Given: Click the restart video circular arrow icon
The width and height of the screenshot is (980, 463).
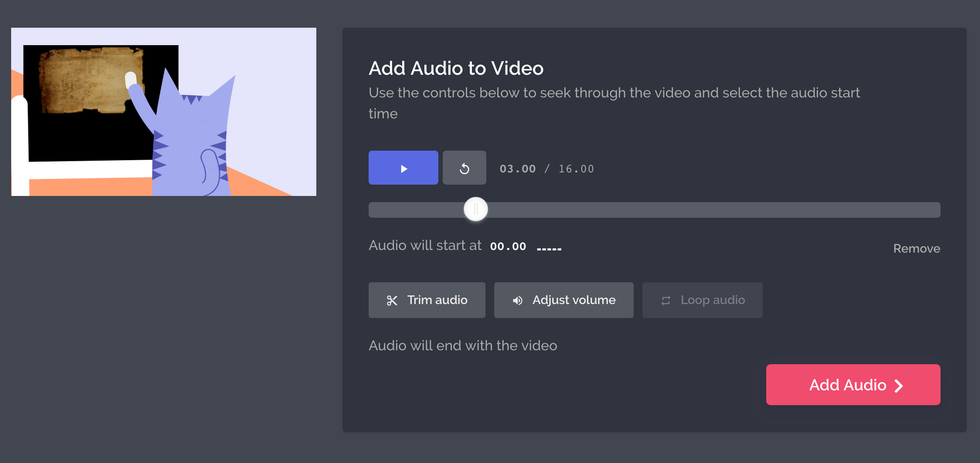Looking at the screenshot, I should 464,168.
